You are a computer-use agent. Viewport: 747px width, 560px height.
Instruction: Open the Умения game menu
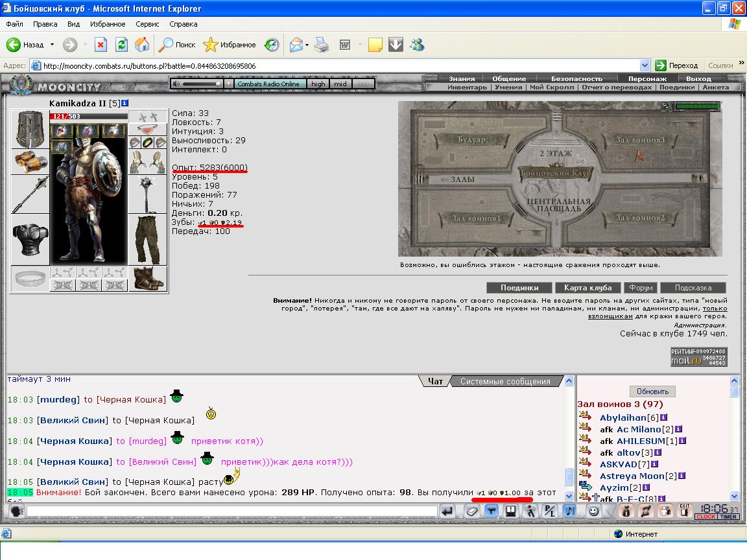pyautogui.click(x=508, y=87)
